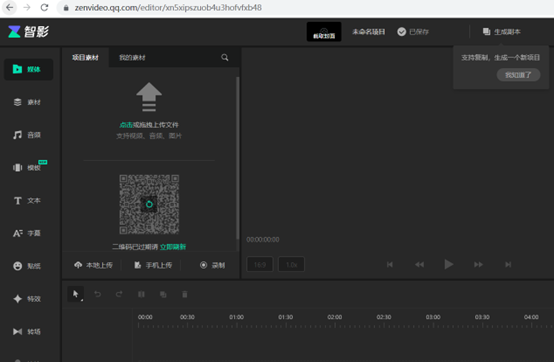
Task: Reload the page with the browser refresh icon
Action: coord(44,7)
